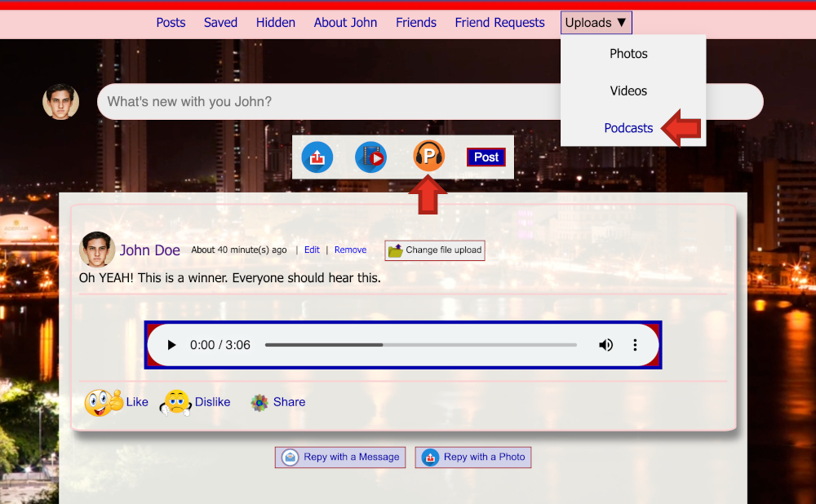Choose Photos from the Uploads menu
816x504 pixels.
628,53
